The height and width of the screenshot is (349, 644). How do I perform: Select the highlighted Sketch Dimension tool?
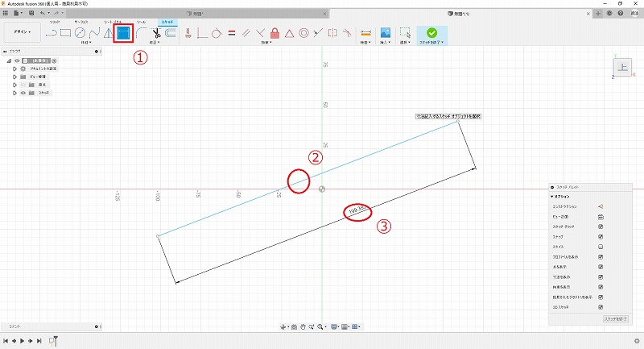pyautogui.click(x=124, y=33)
